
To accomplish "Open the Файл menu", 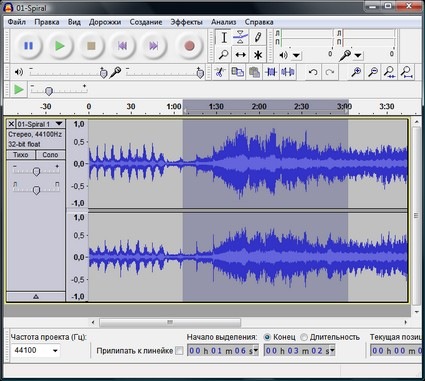I will pyautogui.click(x=17, y=22).
